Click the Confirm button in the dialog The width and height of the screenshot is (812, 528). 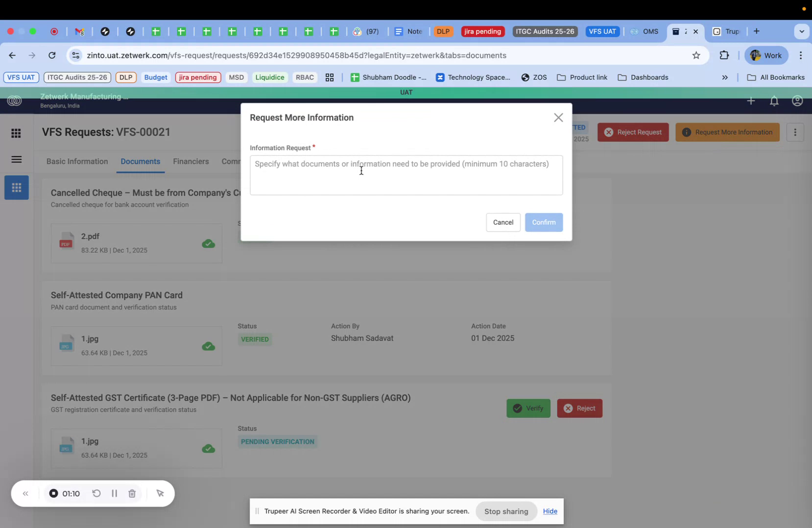[544, 222]
